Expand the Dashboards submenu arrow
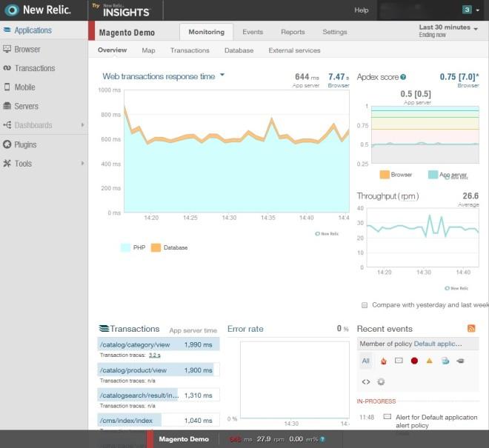Screen dimensions: 489x448 (82, 125)
